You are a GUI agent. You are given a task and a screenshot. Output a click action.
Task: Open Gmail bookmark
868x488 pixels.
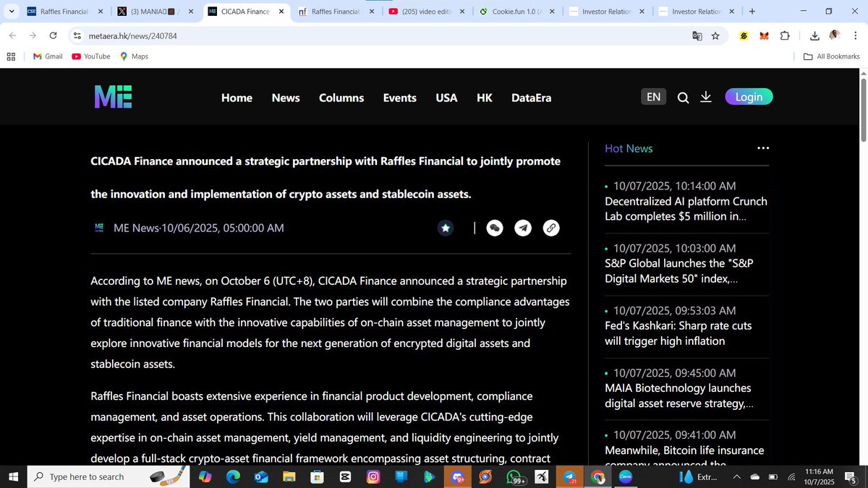48,56
